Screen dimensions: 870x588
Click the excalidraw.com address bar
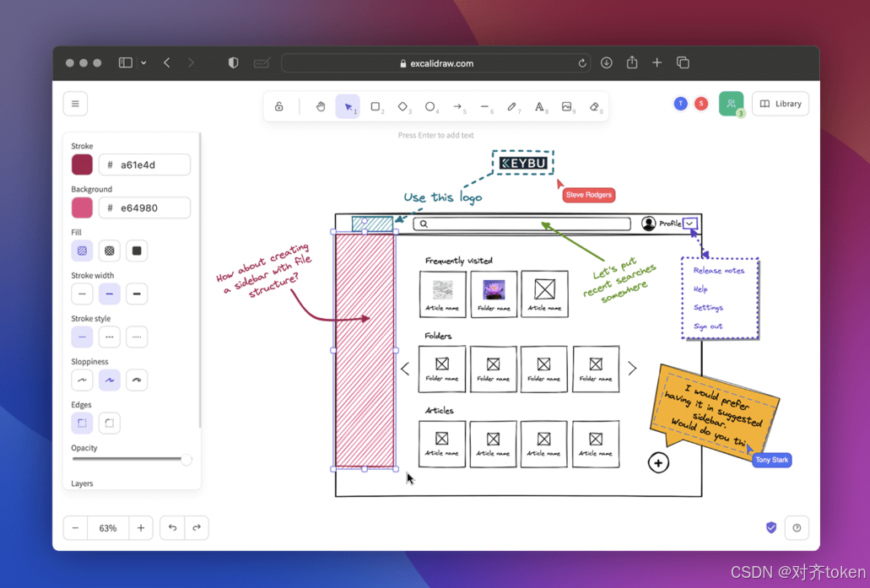(x=436, y=63)
